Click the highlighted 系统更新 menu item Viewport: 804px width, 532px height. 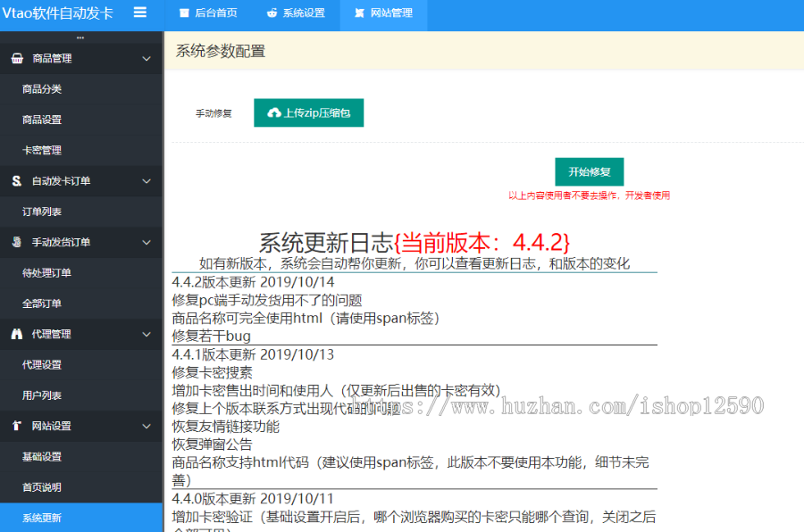[81, 518]
